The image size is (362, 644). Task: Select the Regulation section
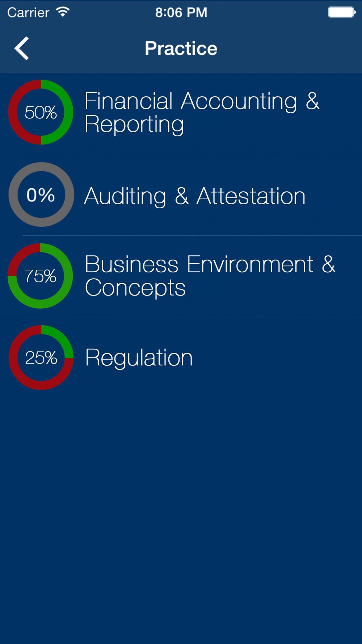(181, 358)
